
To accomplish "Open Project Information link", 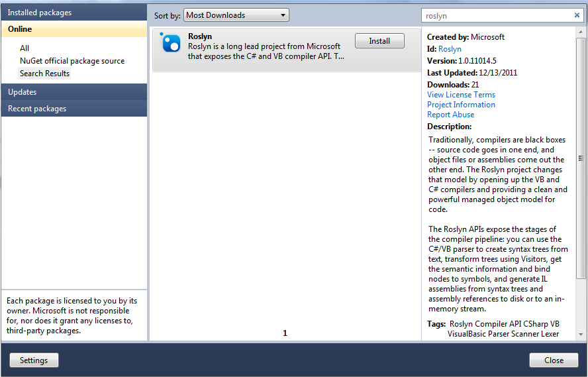I will [x=461, y=105].
